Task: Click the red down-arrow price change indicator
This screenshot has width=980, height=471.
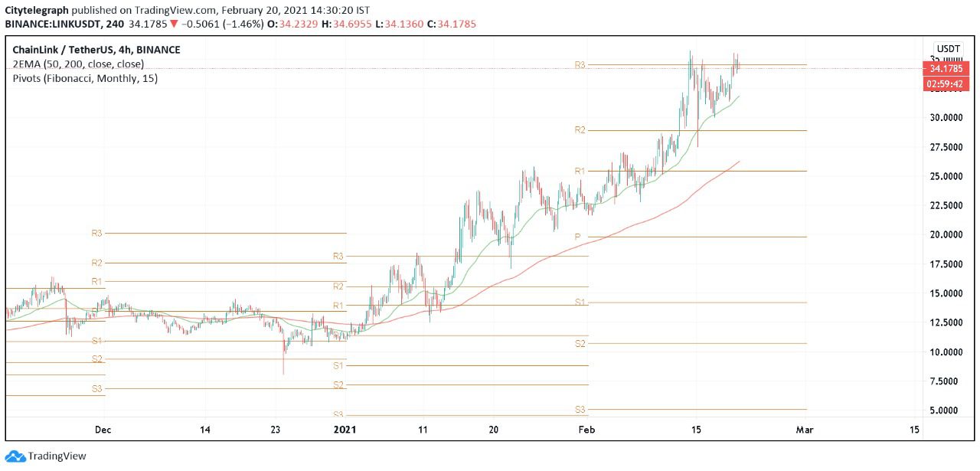Action: click(175, 24)
